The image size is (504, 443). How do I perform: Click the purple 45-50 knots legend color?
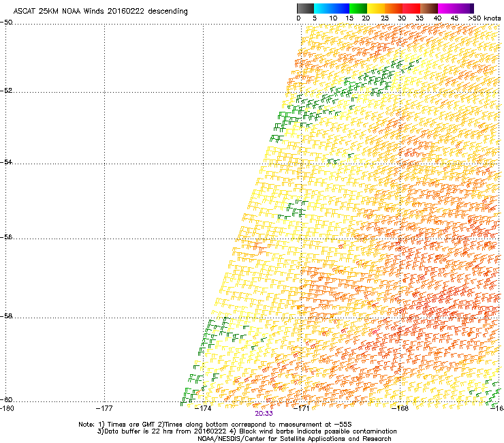click(463, 8)
